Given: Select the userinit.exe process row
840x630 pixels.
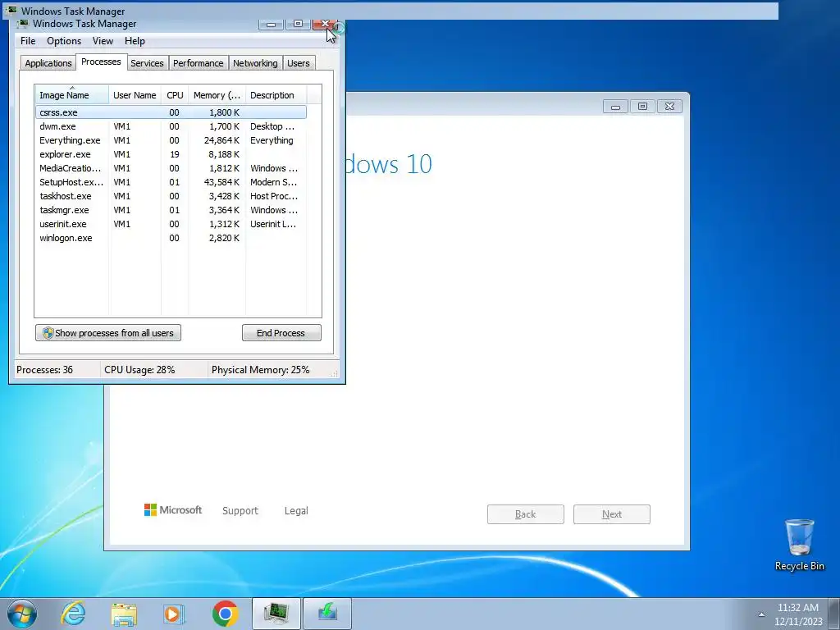Looking at the screenshot, I should coord(171,224).
